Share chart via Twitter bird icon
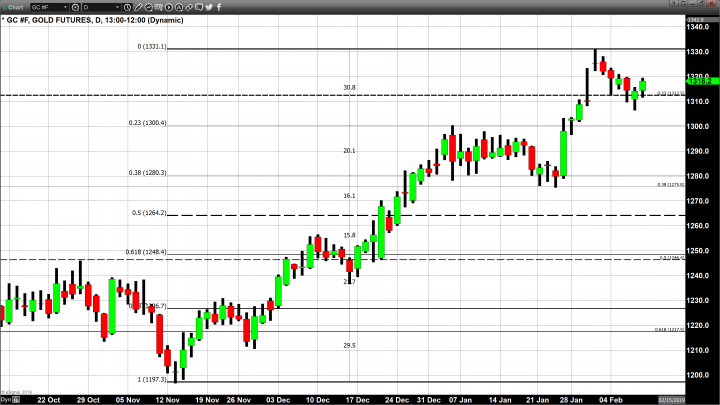 click(x=209, y=7)
